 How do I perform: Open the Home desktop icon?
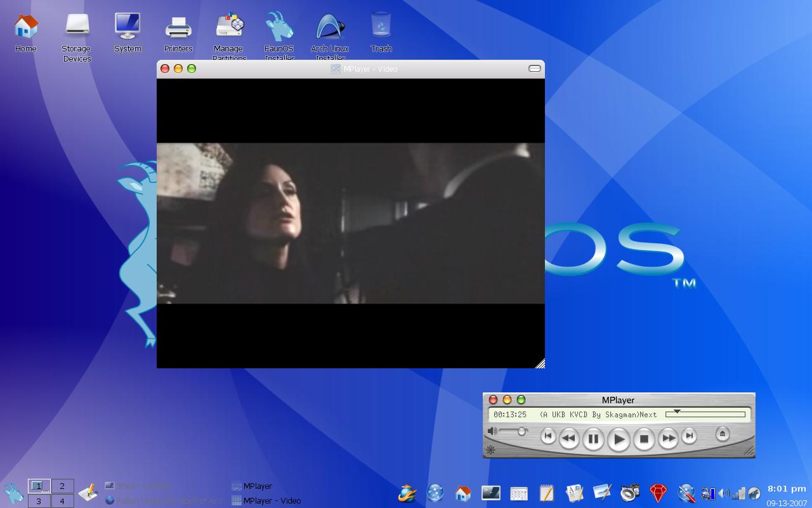coord(26,32)
